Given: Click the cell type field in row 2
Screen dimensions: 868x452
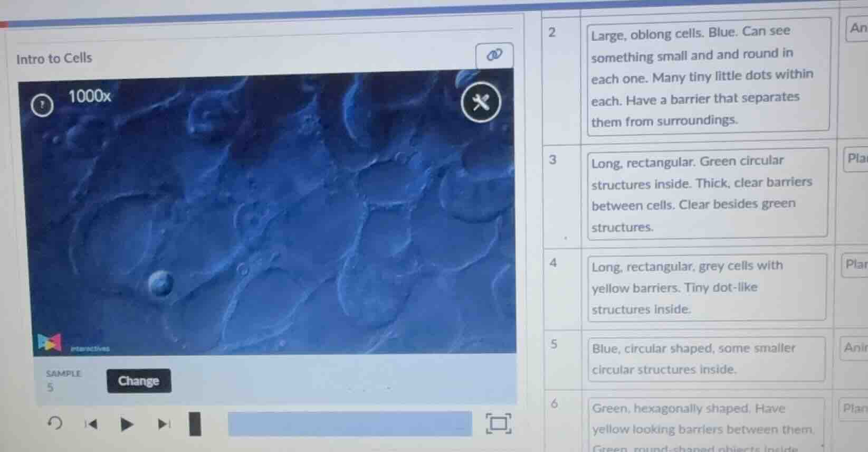Looking at the screenshot, I should point(857,28).
